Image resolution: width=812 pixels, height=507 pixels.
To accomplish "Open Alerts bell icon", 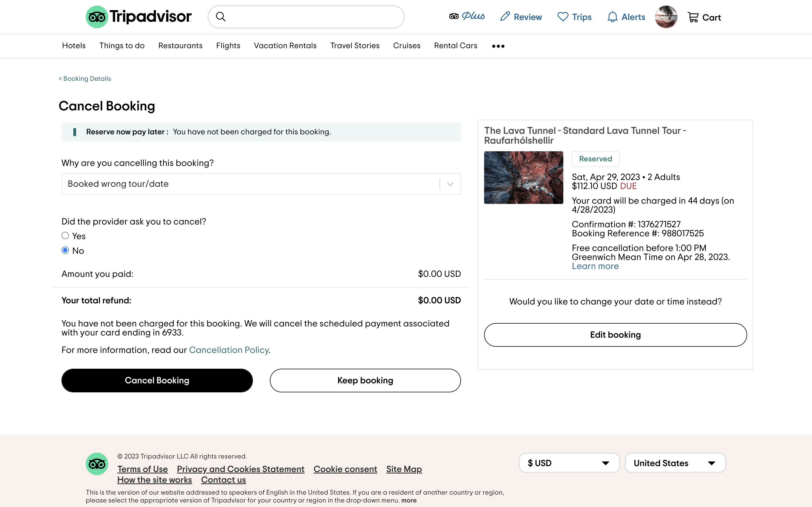I will 612,17.
